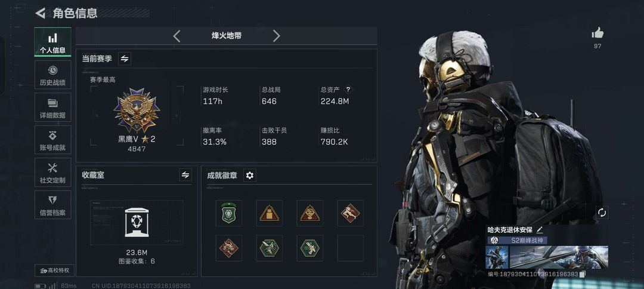Switch to next mode with right chevron
This screenshot has width=644, height=289.
(x=277, y=36)
